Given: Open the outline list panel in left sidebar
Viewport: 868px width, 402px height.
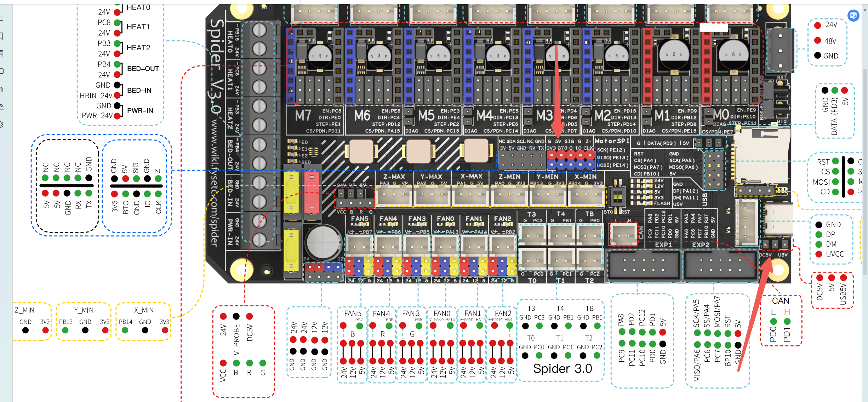Looking at the screenshot, I should pyautogui.click(x=2, y=18).
